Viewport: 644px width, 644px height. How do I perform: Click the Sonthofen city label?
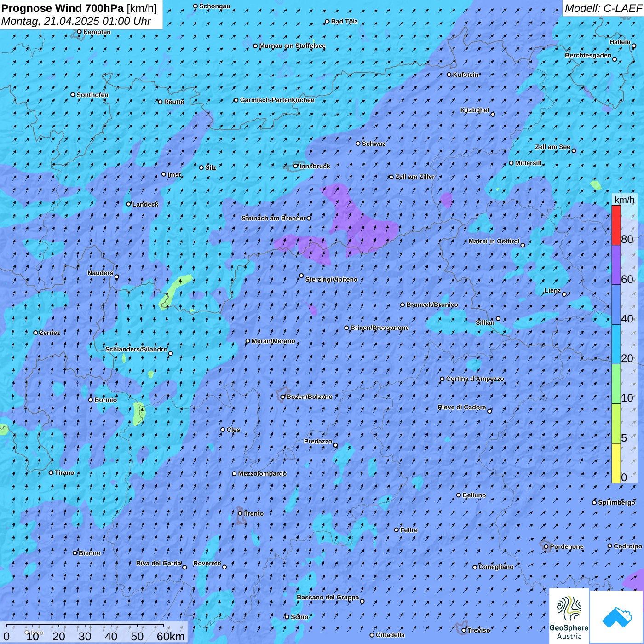(92, 95)
